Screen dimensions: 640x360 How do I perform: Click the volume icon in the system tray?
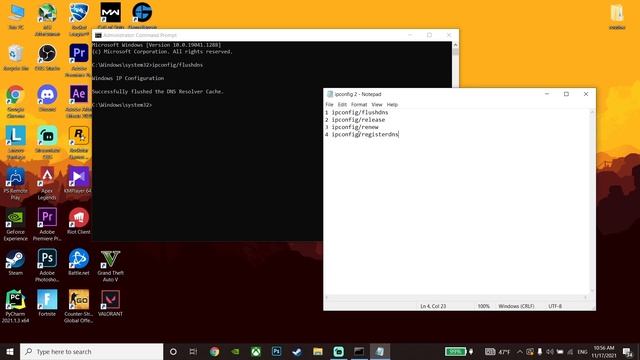click(550, 351)
